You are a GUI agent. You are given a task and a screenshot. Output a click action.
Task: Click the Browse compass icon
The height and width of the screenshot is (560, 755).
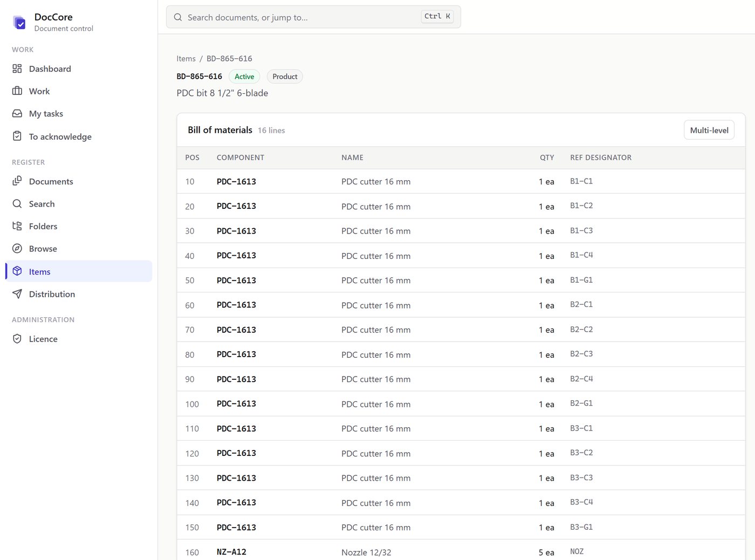point(17,249)
